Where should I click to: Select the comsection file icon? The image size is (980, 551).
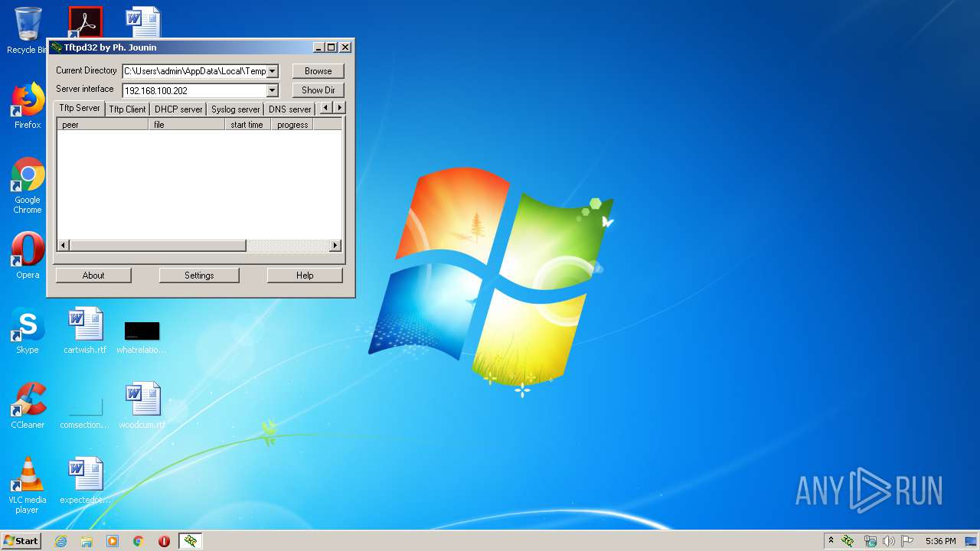(x=85, y=413)
